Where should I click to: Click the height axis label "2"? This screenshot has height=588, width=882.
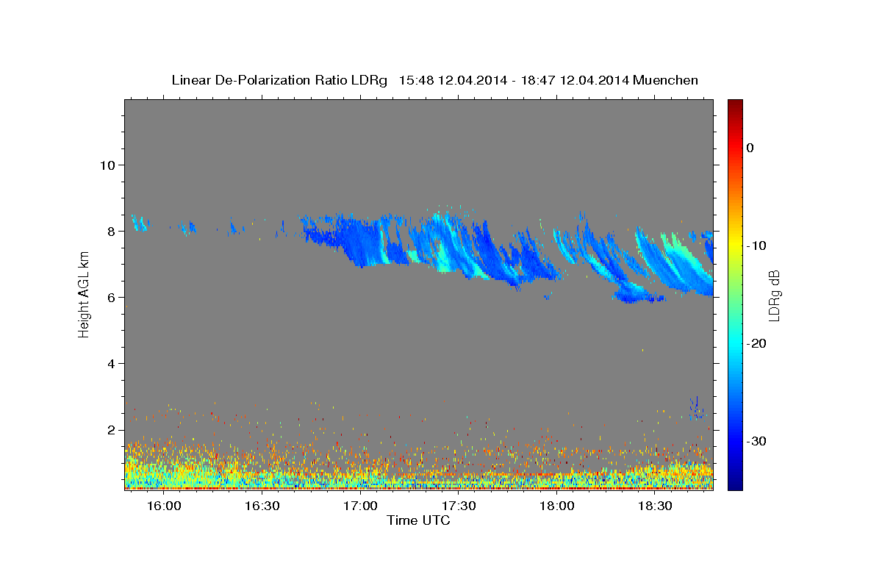[x=110, y=430]
